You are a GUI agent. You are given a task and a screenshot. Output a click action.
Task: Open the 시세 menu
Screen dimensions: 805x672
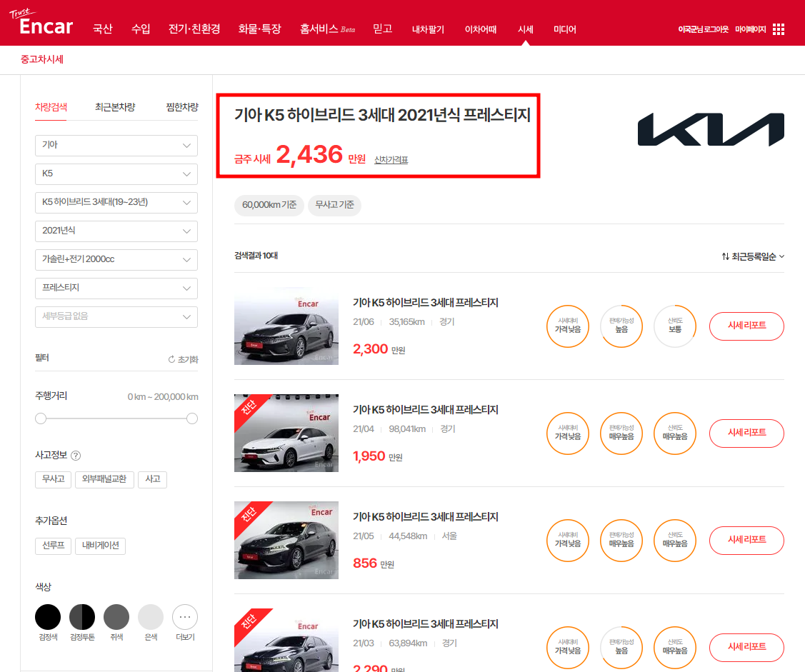(x=525, y=29)
